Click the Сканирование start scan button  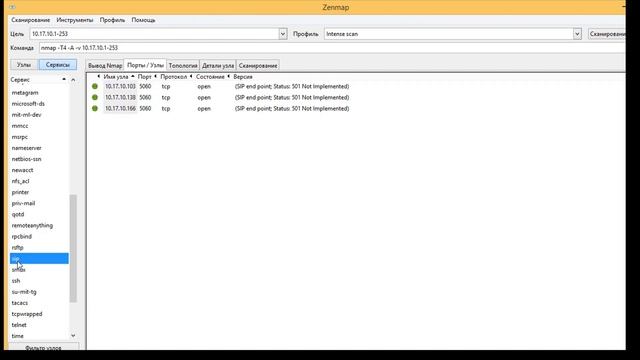pyautogui.click(x=607, y=34)
